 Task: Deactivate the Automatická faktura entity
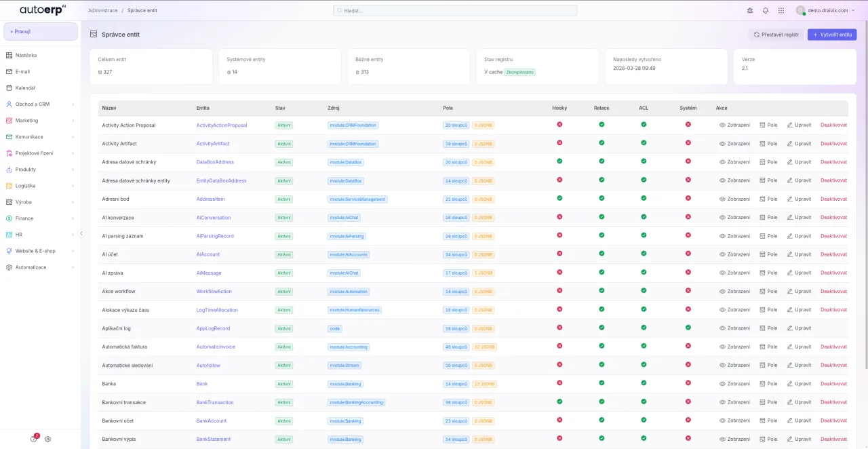833,347
